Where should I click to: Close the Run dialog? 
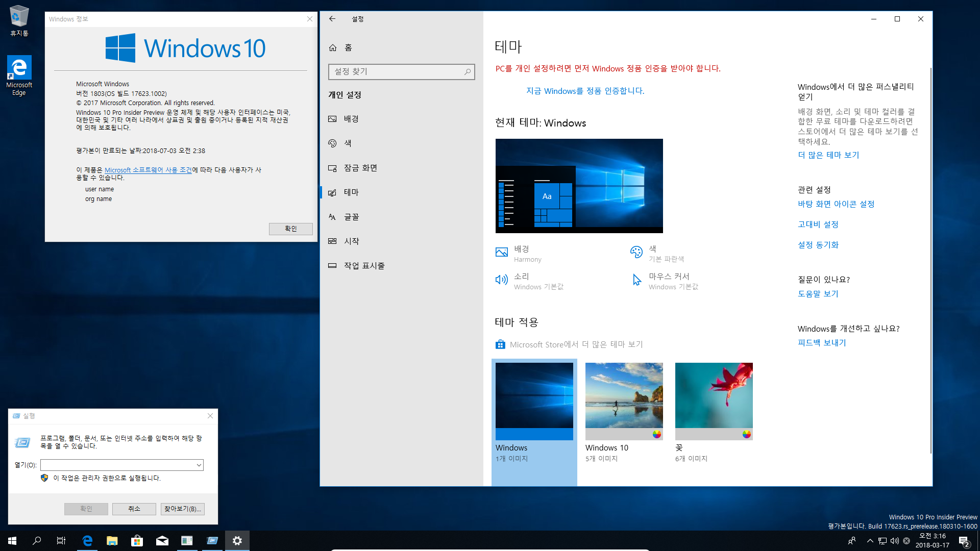[210, 416]
